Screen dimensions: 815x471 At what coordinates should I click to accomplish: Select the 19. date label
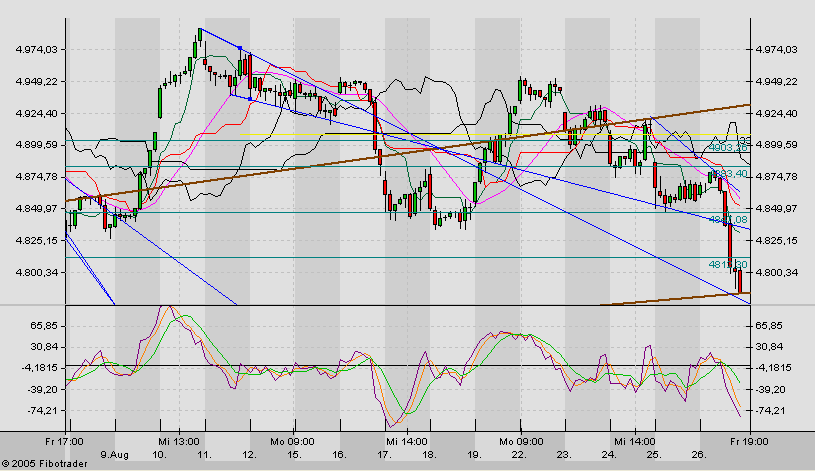[x=474, y=455]
